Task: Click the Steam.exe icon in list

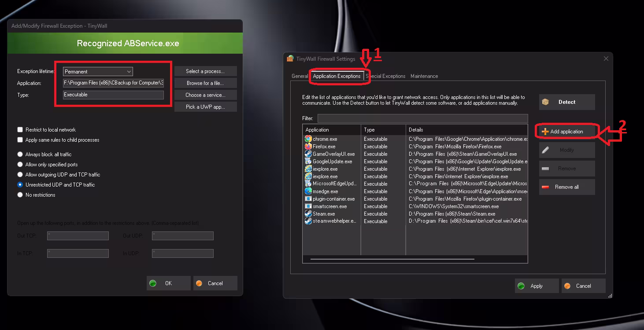Action: (308, 214)
